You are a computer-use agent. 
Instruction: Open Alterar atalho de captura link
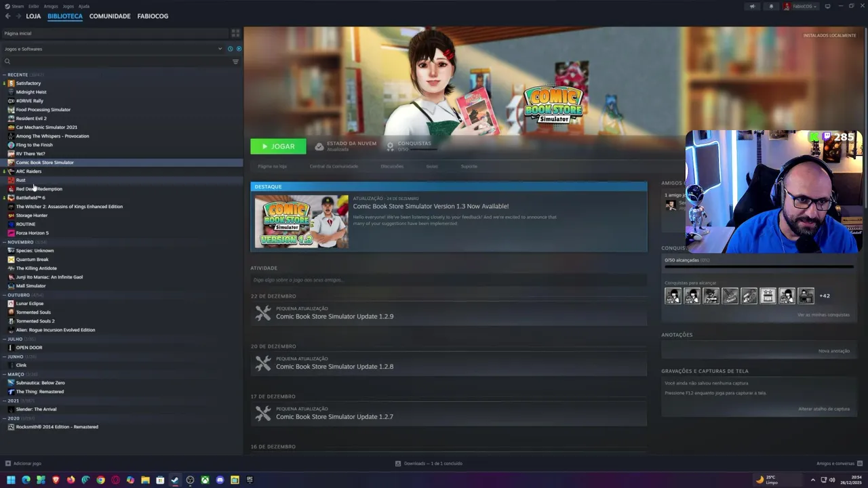pos(824,409)
